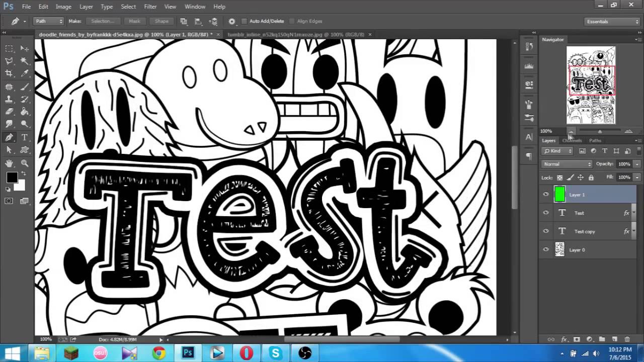Toggle lock position
The width and height of the screenshot is (644, 362).
click(581, 177)
